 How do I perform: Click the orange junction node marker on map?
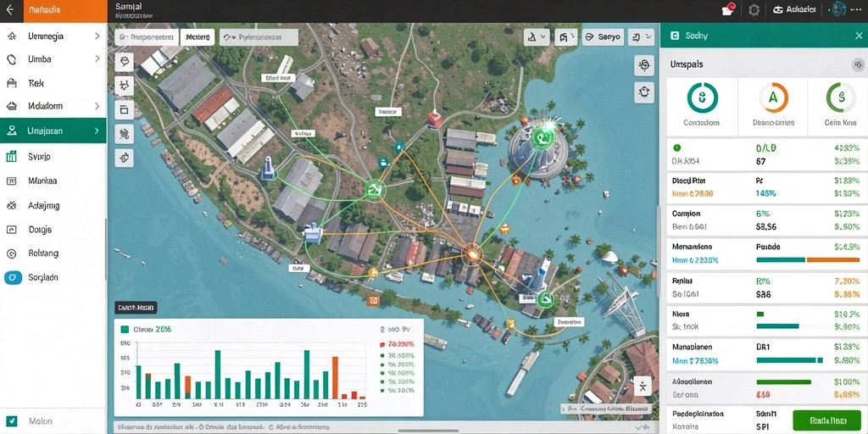pos(471,254)
